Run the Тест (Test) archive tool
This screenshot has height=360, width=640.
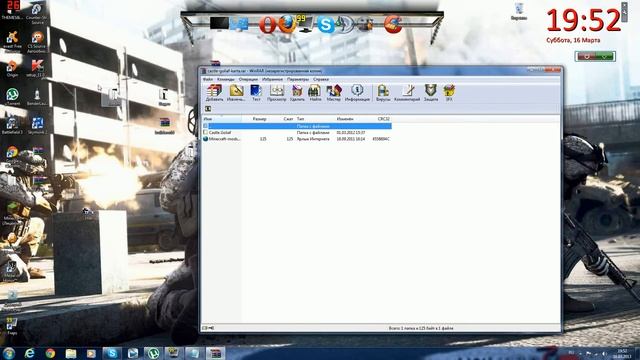[256, 93]
